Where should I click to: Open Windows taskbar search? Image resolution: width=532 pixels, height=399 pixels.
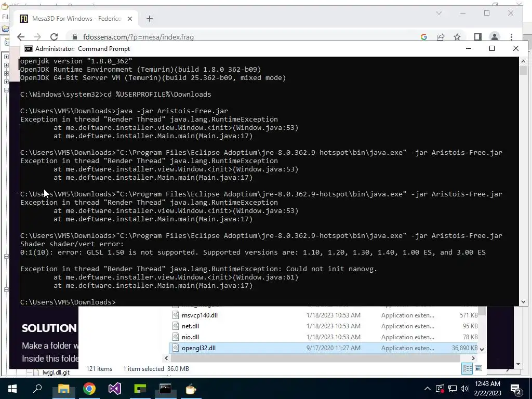coord(37,389)
